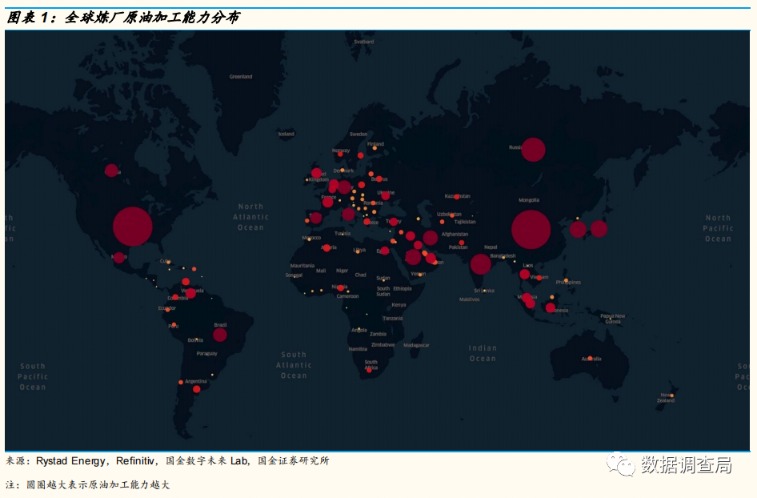Screen dimensions: 757x498
Task: Click the large red bubble over United States
Action: click(131, 226)
